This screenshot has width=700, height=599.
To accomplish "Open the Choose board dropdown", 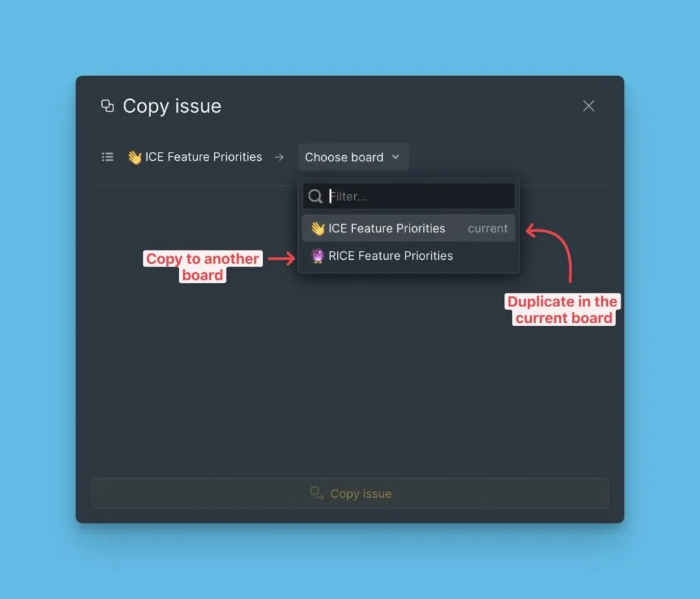I will coord(353,157).
